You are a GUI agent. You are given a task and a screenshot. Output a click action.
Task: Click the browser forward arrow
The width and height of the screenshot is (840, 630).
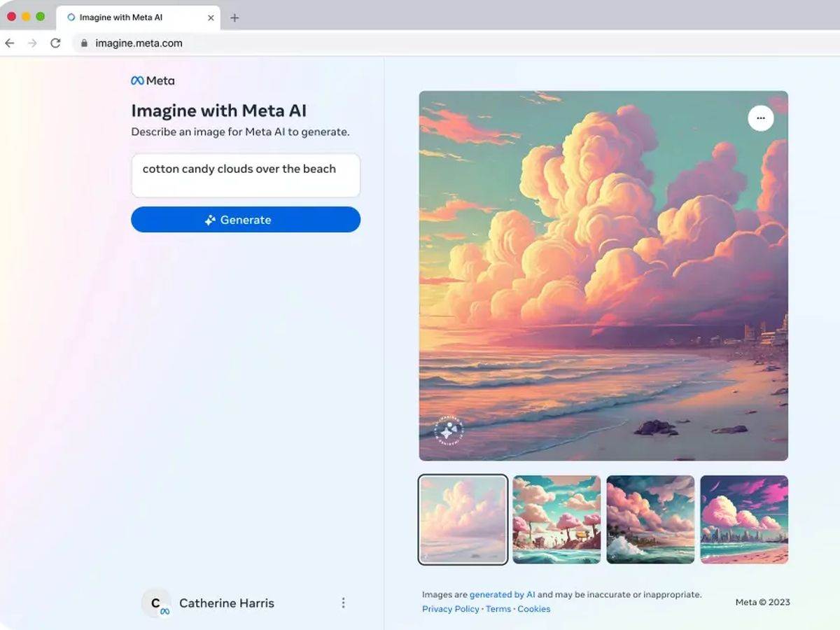[x=32, y=43]
